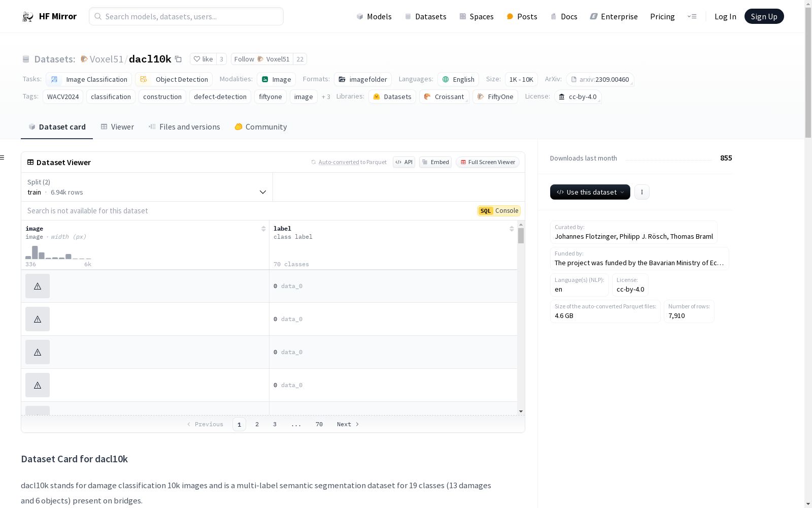Click warning thumbnail in third data row

[38, 352]
